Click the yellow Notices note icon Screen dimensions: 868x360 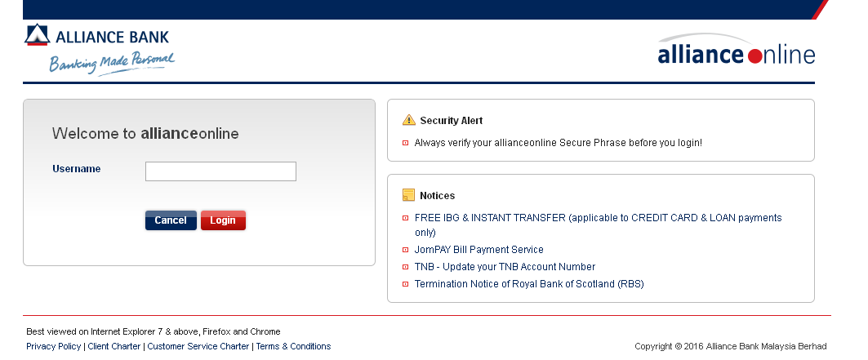[409, 195]
